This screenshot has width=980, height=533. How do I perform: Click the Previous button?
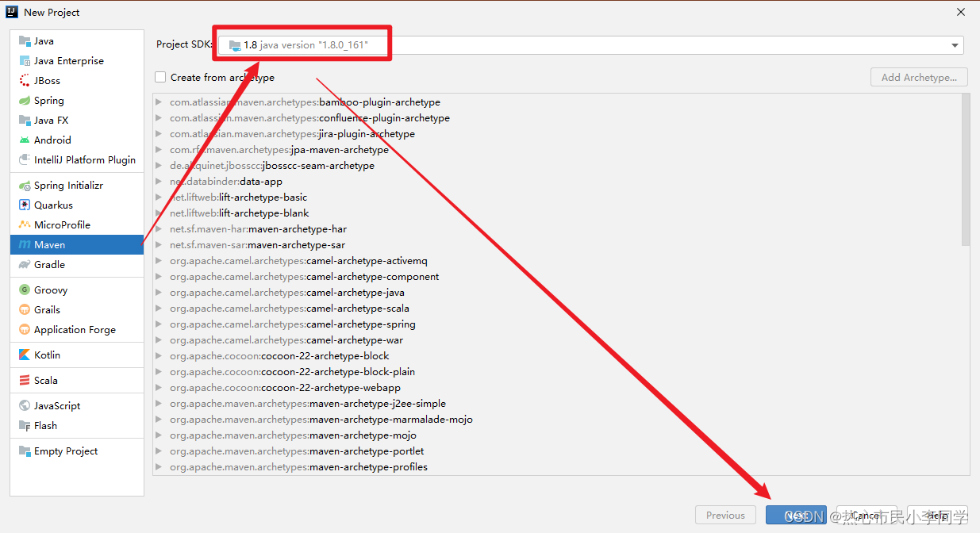[725, 516]
